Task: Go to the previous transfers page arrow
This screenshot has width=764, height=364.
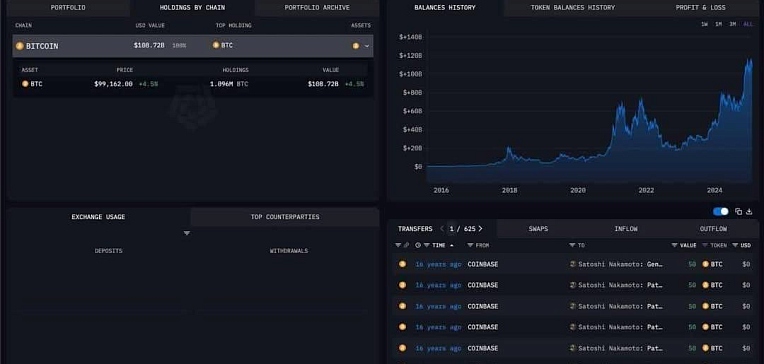Action: point(442,229)
